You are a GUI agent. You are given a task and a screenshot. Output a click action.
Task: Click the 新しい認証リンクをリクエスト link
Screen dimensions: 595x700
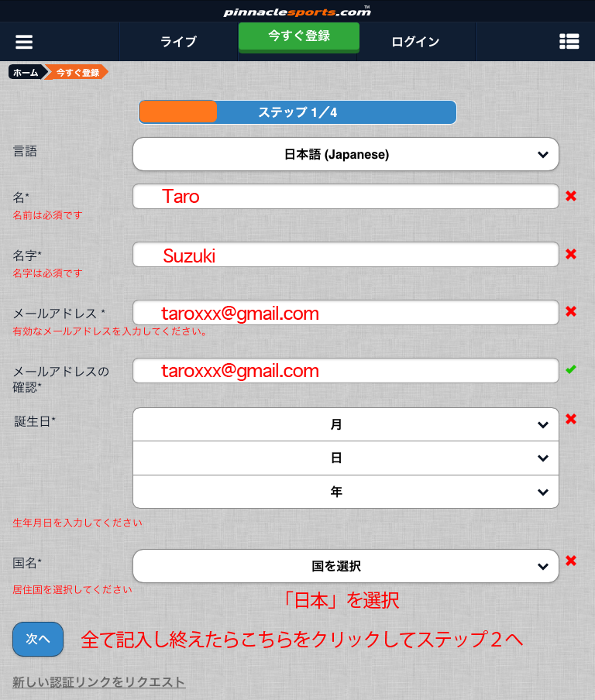pos(99,682)
